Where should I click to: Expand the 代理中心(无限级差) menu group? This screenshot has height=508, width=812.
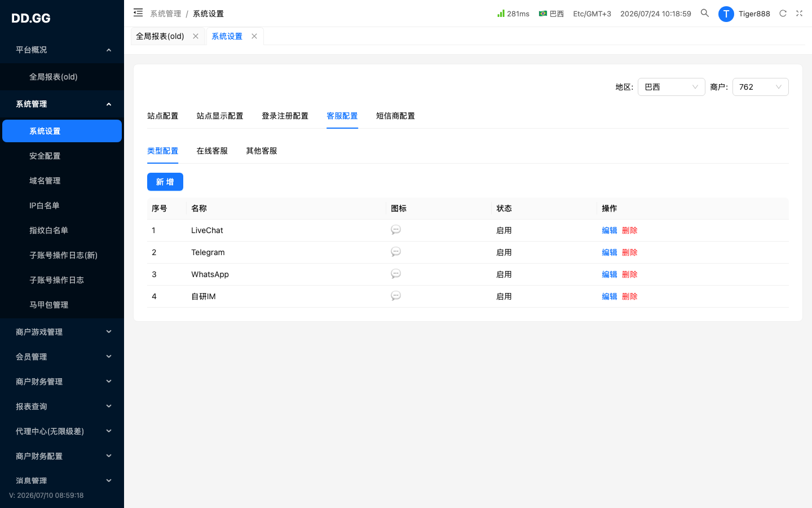tap(62, 431)
